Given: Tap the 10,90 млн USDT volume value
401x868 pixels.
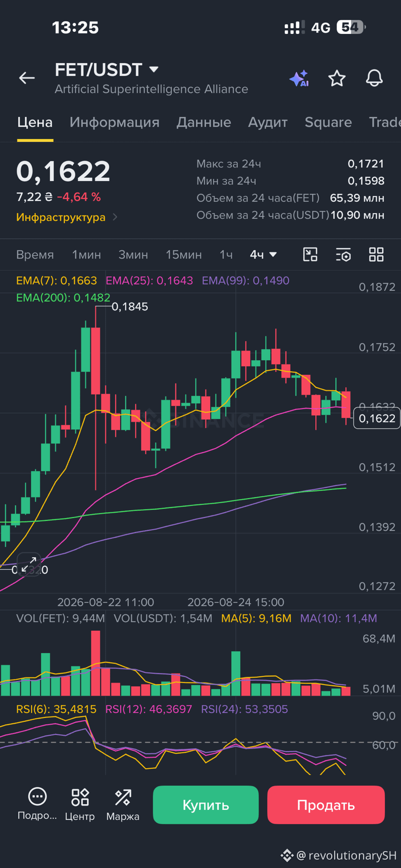Looking at the screenshot, I should 357,215.
